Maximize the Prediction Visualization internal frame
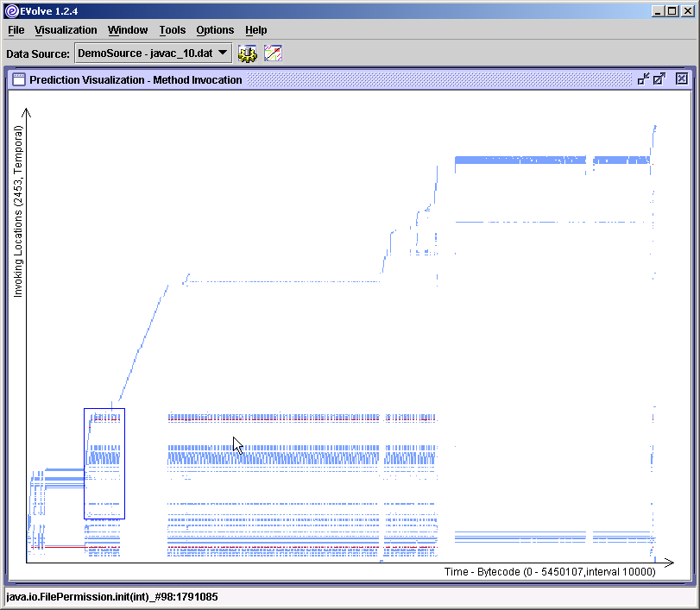 pyautogui.click(x=659, y=79)
